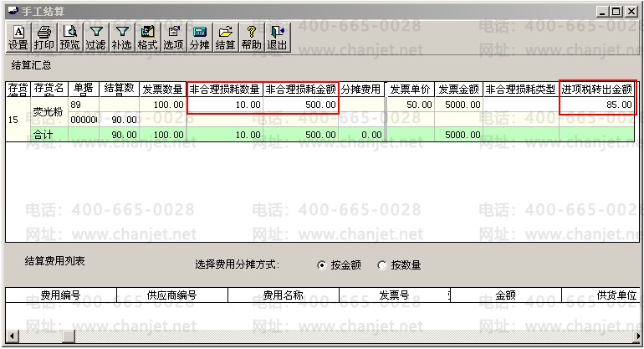Open the 设置 settings tool
The width and height of the screenshot is (644, 349).
click(x=18, y=38)
